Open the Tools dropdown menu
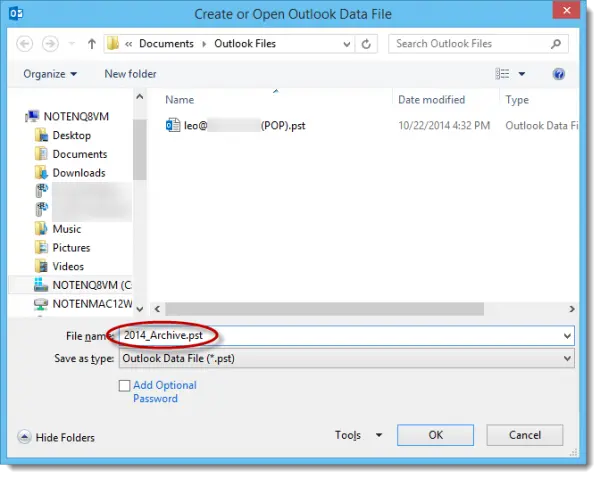The height and width of the screenshot is (478, 600). coord(359,435)
